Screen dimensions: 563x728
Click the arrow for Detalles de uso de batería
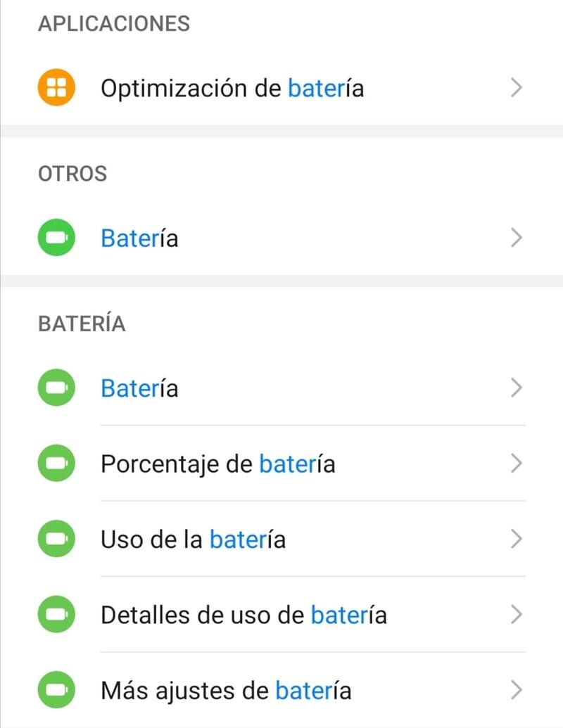coord(517,615)
